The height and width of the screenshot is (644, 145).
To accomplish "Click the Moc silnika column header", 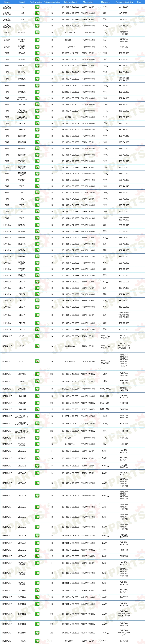I will 88,2.
